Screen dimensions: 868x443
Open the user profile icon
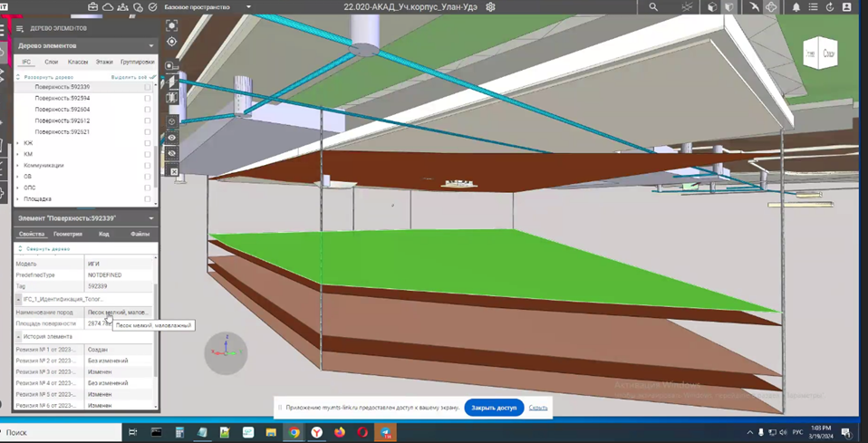click(x=846, y=7)
